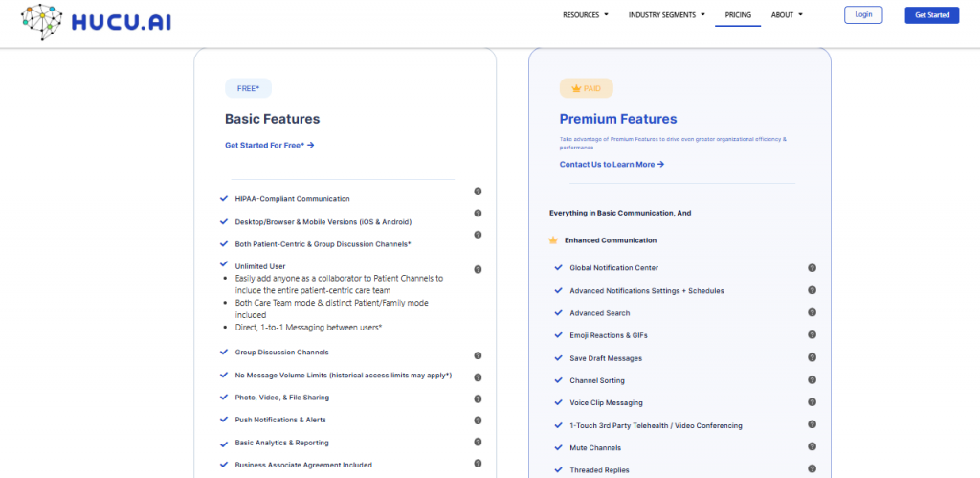Click help icon for HIPAA-Compliant Communication
Viewport: 980px width, 478px height.
(478, 192)
